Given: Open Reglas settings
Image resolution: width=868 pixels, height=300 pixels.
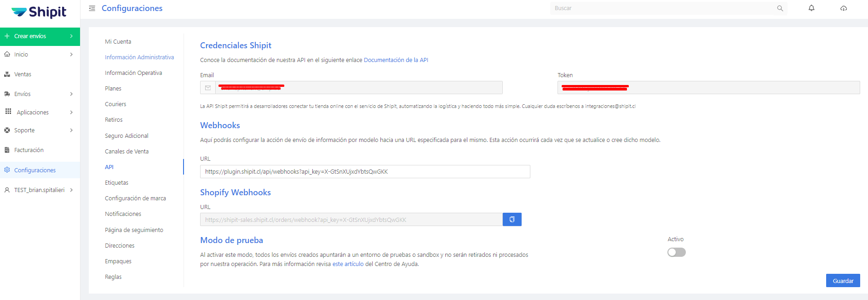Looking at the screenshot, I should click(x=113, y=277).
